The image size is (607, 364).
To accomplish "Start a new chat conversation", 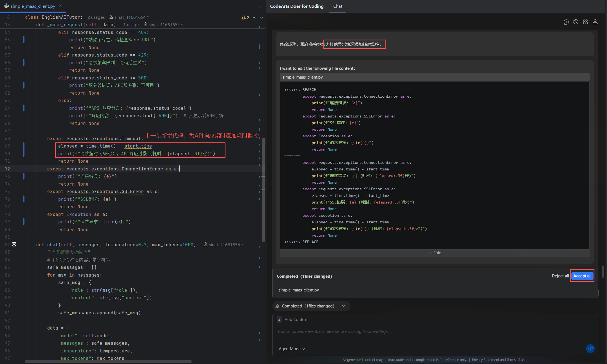I will point(566,22).
